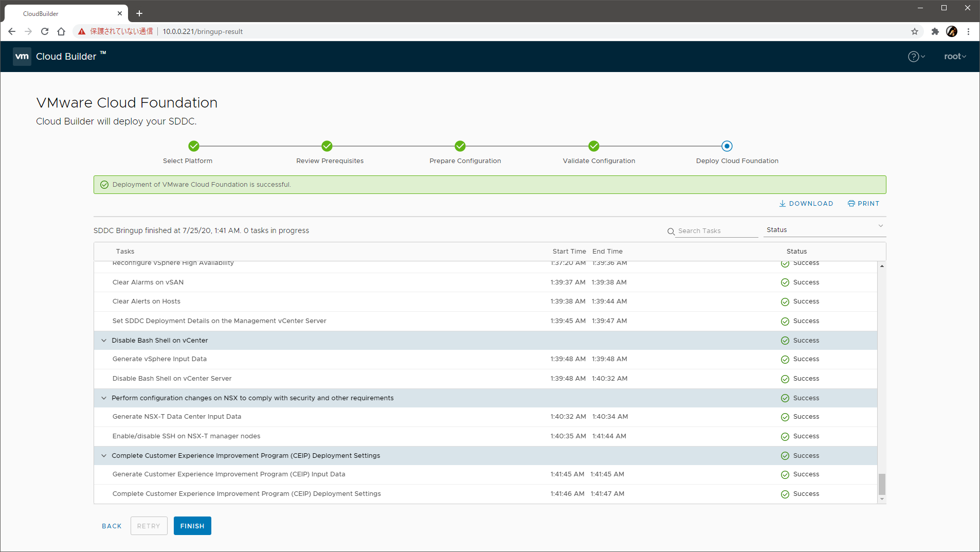Focus the Search Tasks input field
Viewport: 980px width, 552px height.
coord(717,231)
